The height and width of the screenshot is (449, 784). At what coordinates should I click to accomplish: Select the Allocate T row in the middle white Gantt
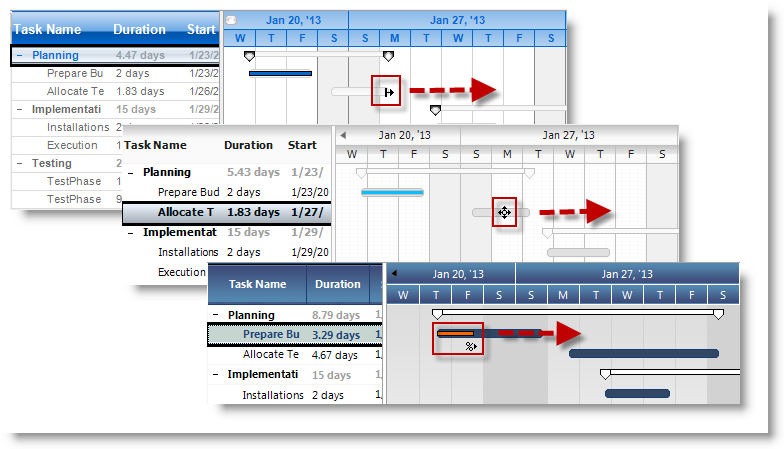tap(227, 212)
